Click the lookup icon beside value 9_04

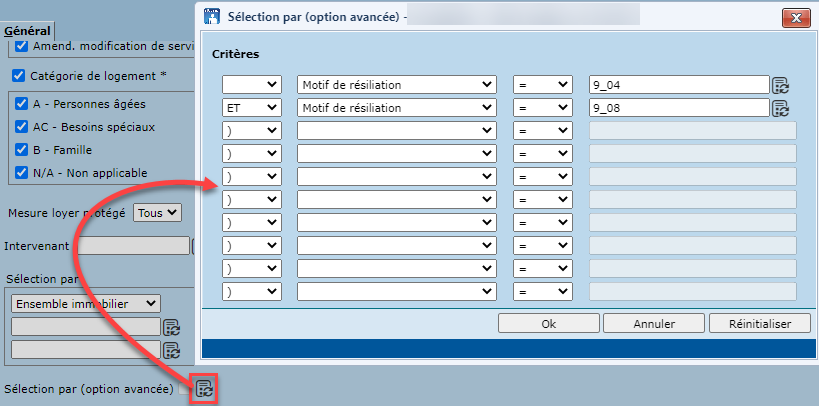pyautogui.click(x=781, y=85)
